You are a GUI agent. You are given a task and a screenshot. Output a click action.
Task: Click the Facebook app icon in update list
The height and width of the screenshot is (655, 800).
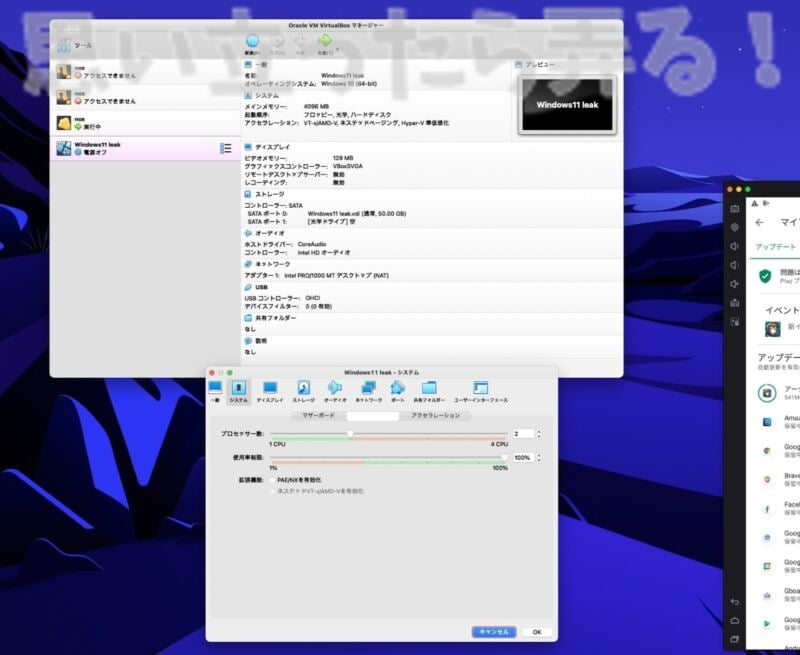coord(766,509)
